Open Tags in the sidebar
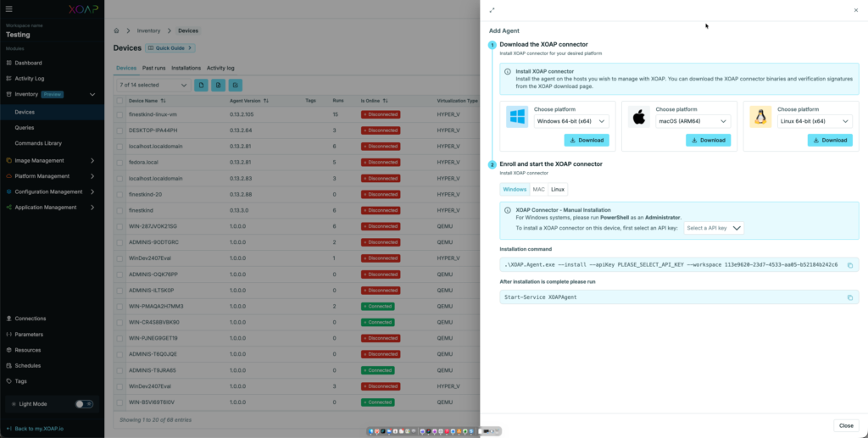This screenshot has width=868, height=438. 21,381
